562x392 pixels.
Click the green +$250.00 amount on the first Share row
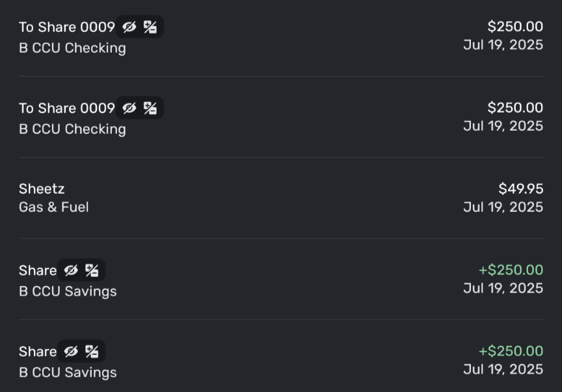pos(511,270)
